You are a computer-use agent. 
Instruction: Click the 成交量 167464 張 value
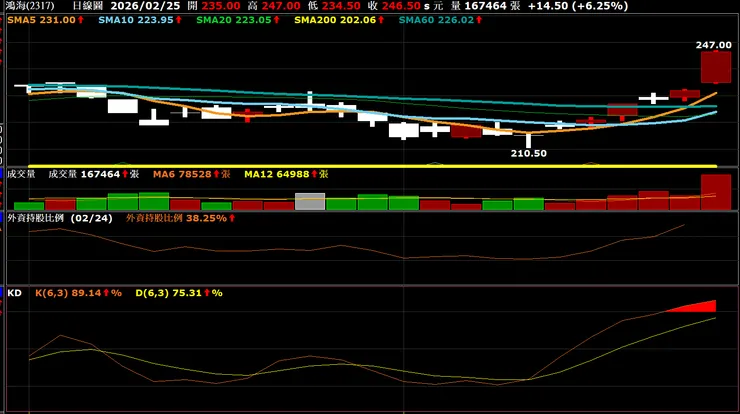(x=93, y=174)
